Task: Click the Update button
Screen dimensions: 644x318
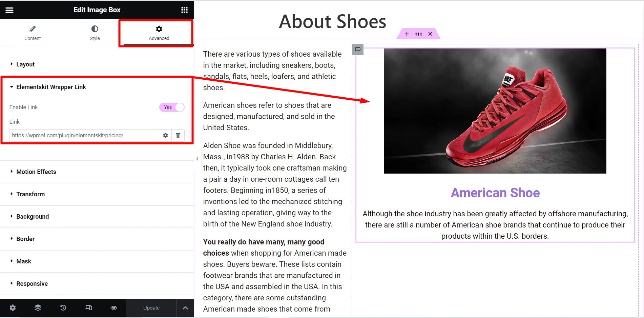Action: point(151,308)
